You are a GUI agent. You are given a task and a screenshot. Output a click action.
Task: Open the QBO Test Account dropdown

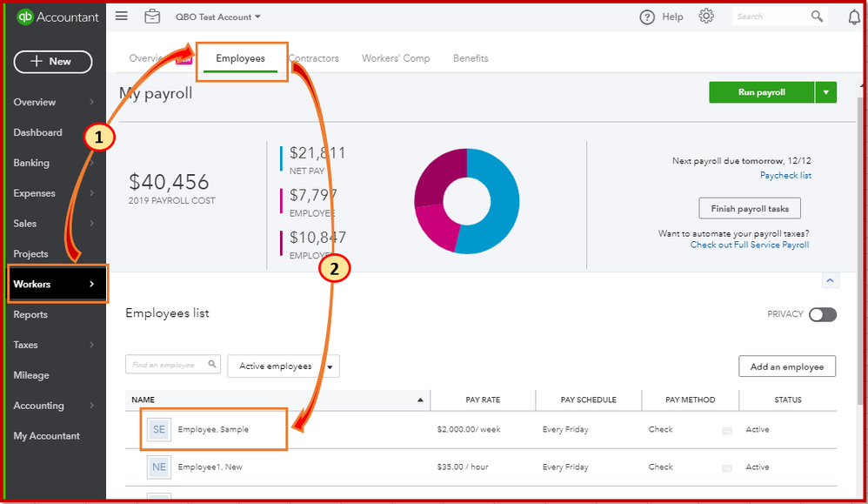tap(218, 17)
